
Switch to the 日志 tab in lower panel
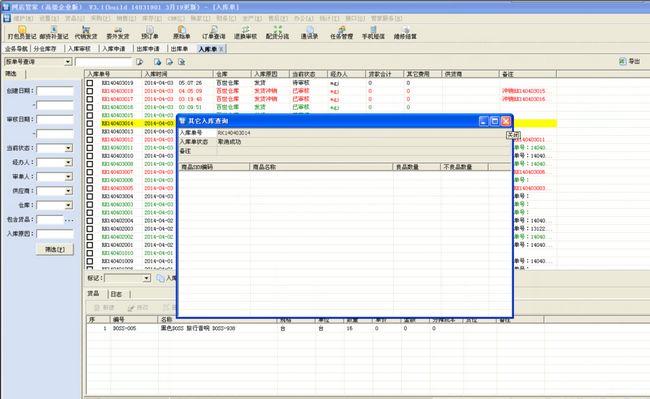click(116, 294)
